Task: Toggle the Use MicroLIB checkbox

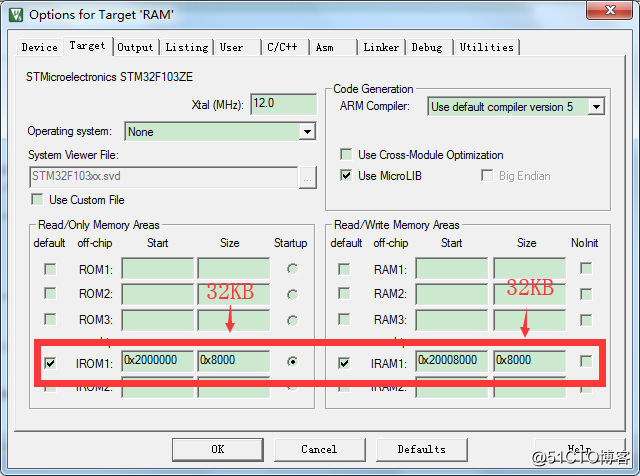Action: pyautogui.click(x=346, y=176)
